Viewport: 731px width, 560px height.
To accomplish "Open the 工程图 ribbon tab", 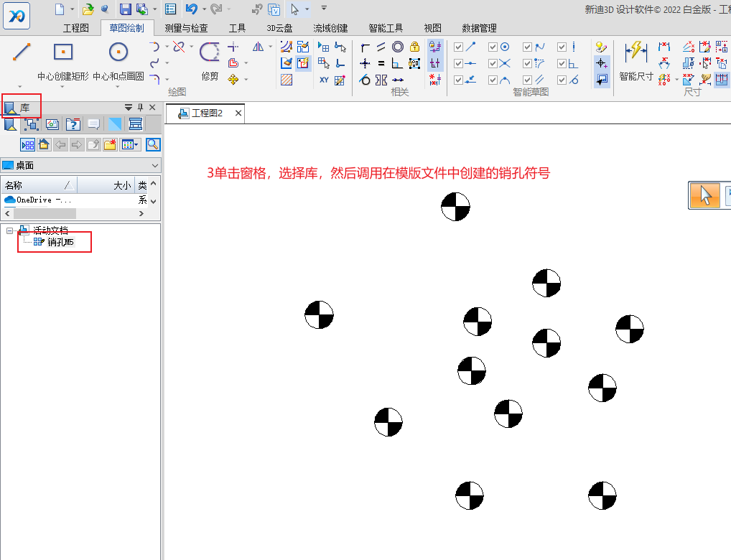I will tap(76, 28).
